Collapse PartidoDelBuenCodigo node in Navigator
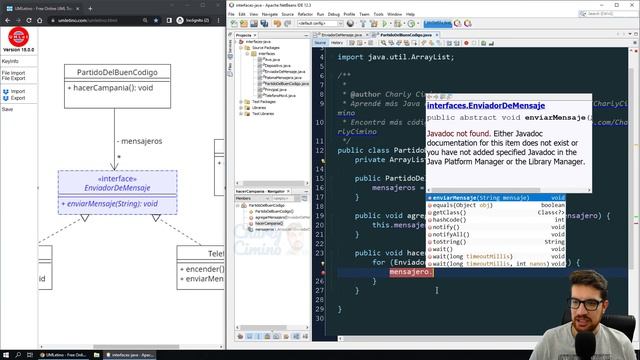640x360 pixels. click(238, 206)
